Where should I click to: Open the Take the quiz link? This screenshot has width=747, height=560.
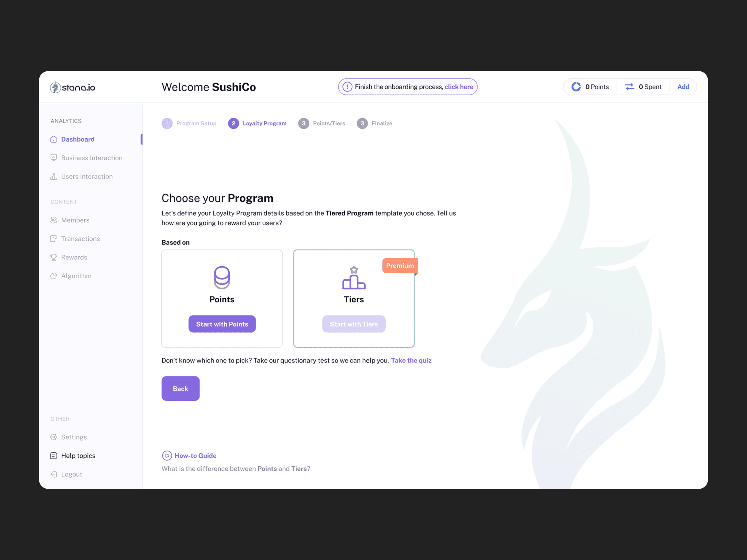[x=411, y=361]
